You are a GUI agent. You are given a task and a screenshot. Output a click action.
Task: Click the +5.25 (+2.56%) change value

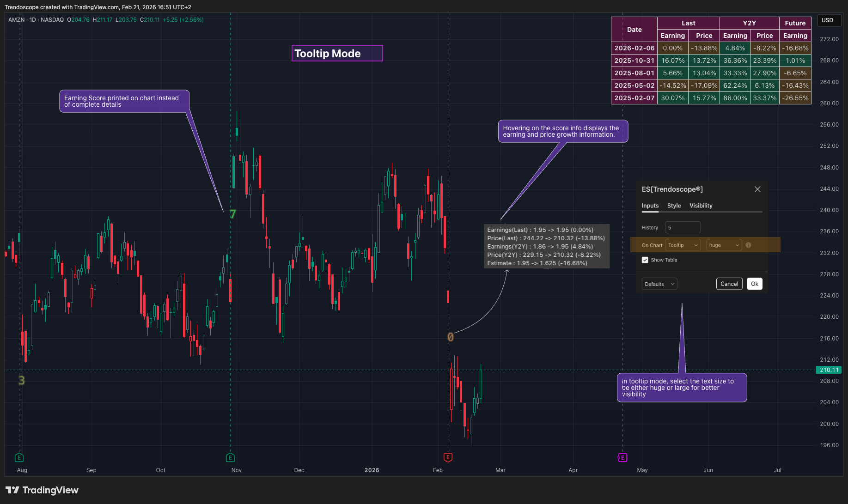(x=183, y=20)
